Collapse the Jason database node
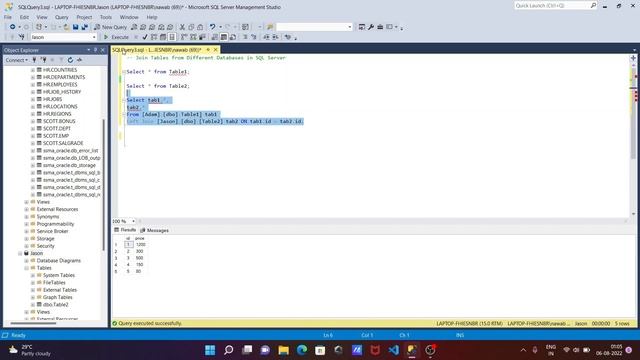The image size is (640, 360). pos(20,253)
